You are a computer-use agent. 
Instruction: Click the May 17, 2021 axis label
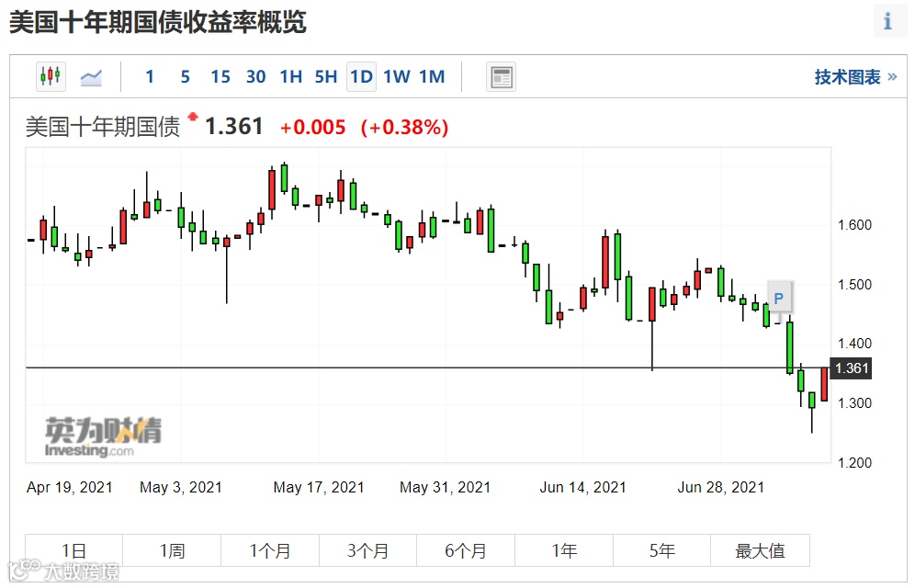[319, 487]
